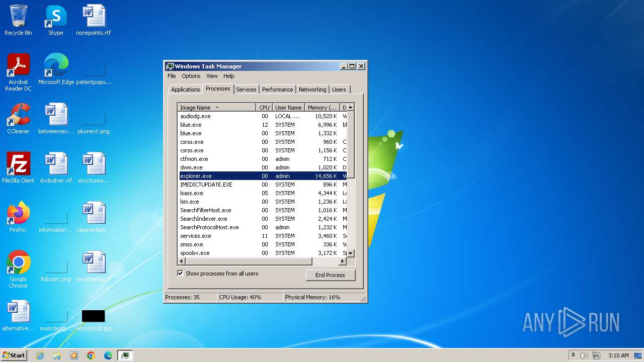The image size is (644, 362).
Task: Launch FileZilla Client shortcut
Action: tap(18, 168)
